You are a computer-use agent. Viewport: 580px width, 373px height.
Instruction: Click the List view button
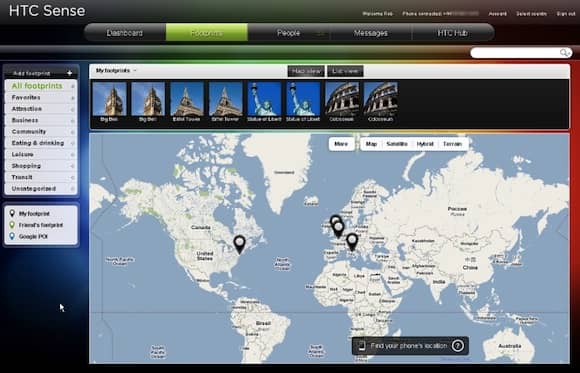pos(345,71)
